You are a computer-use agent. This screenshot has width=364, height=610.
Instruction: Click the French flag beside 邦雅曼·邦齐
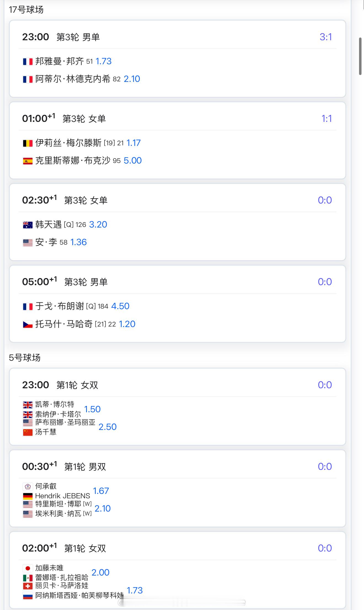(28, 61)
